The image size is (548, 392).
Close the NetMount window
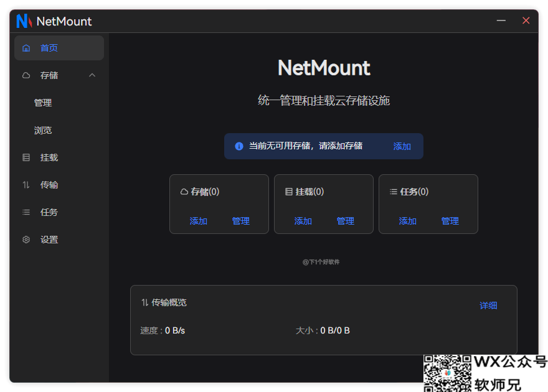click(x=526, y=21)
